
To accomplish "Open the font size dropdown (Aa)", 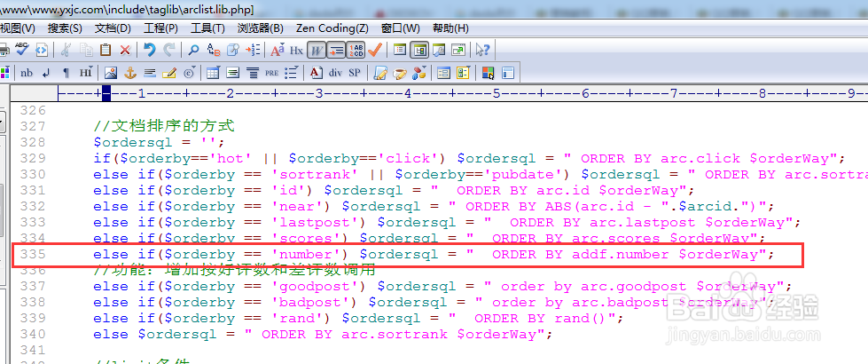I will point(278,50).
